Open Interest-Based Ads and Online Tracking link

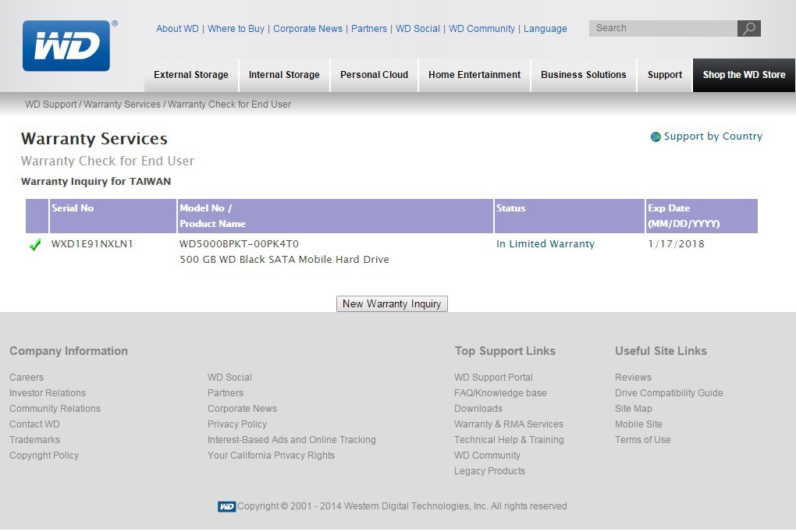point(291,440)
